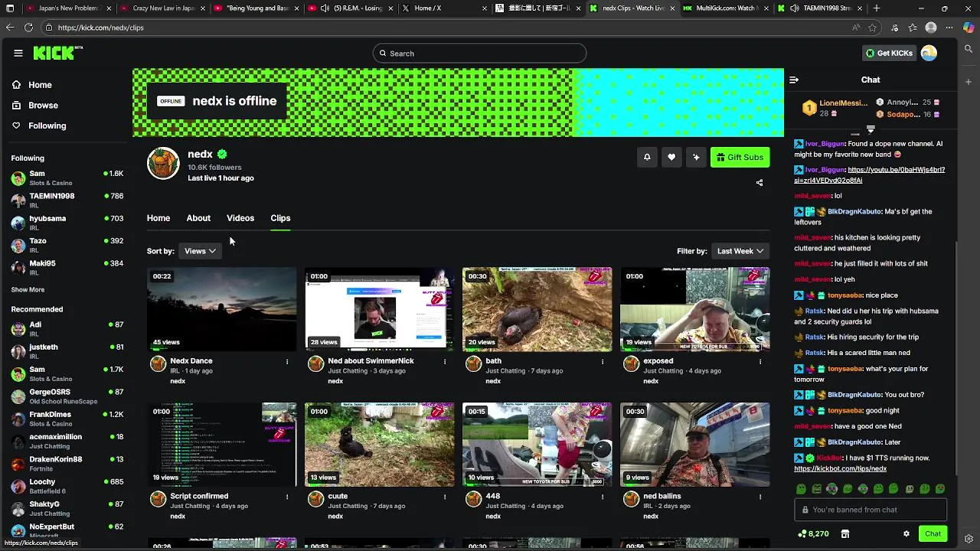Open the tab actions menu in Edge
Viewport: 980px width, 551px height.
(10, 8)
